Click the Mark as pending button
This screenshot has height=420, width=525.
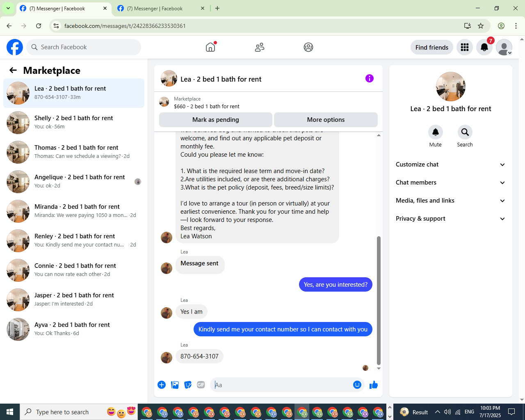(x=216, y=120)
